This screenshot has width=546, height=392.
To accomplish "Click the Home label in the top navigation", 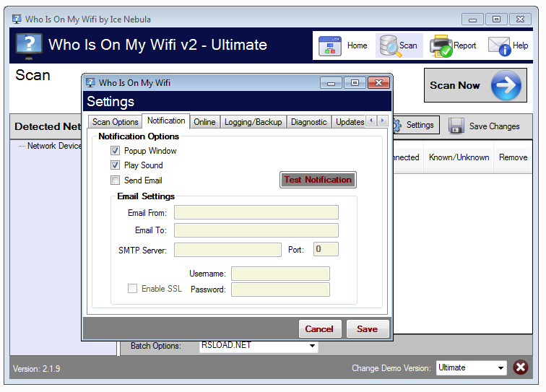I will click(357, 45).
